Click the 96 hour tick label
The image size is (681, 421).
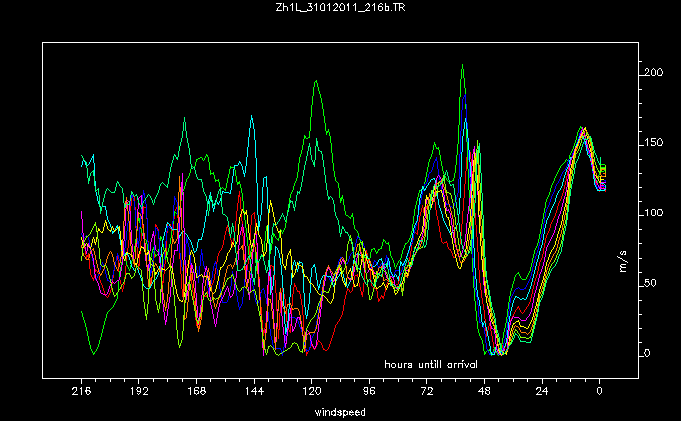pyautogui.click(x=369, y=393)
